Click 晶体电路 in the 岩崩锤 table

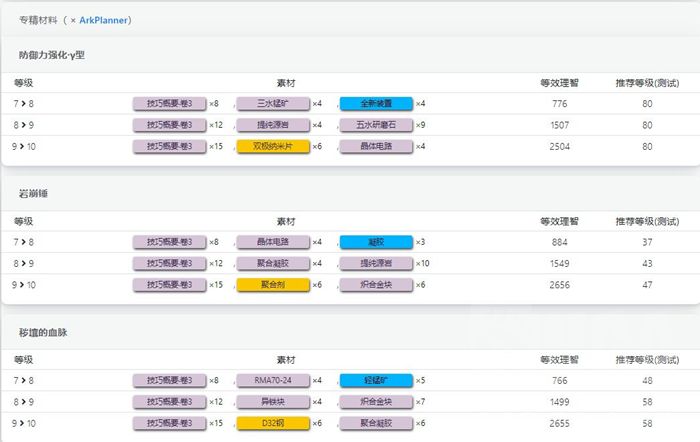click(x=272, y=242)
